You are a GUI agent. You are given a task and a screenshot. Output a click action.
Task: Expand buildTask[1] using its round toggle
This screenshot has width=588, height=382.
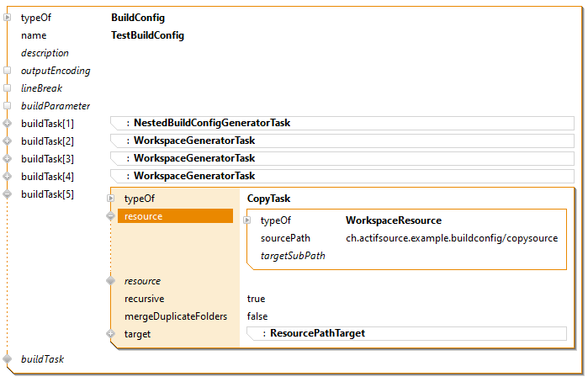pyautogui.click(x=8, y=124)
